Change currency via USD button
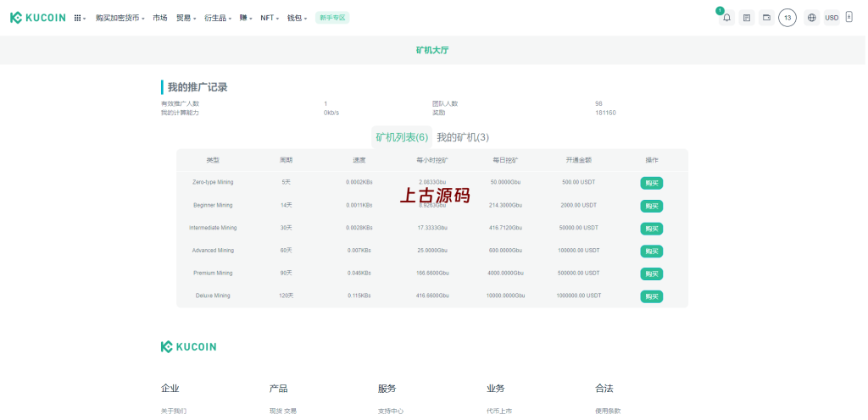This screenshot has width=868, height=420. coord(832,18)
